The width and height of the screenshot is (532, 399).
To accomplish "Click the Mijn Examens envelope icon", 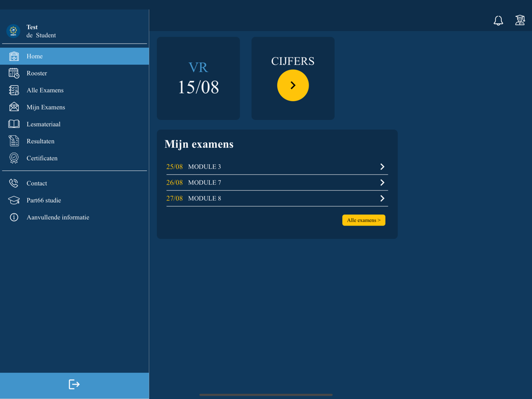I will [x=14, y=107].
